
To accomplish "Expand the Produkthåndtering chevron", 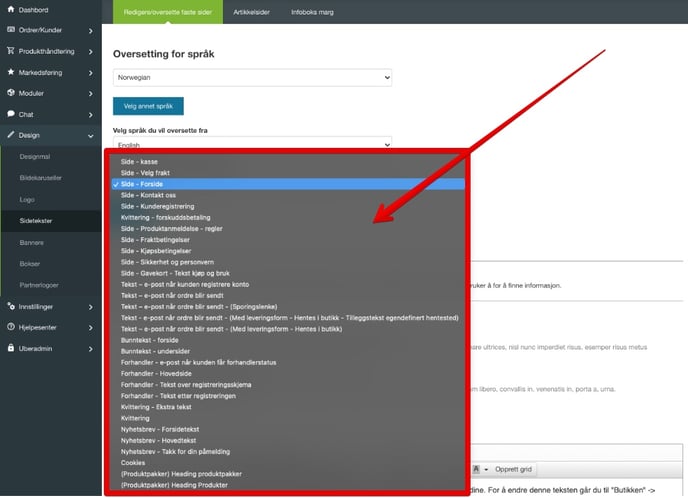I will (x=90, y=52).
